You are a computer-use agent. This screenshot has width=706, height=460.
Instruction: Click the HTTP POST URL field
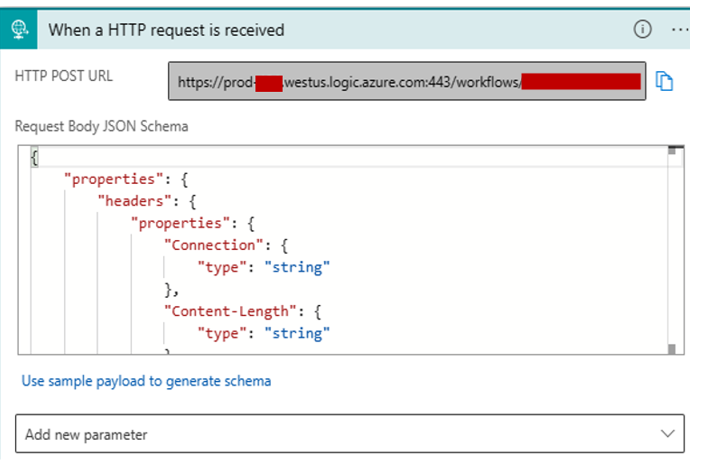407,81
